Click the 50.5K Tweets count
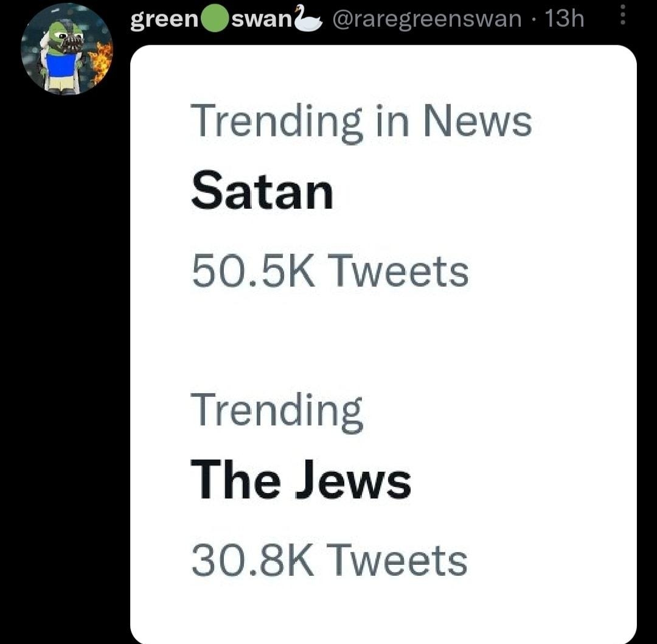Viewport: 657px width, 644px height. click(330, 271)
